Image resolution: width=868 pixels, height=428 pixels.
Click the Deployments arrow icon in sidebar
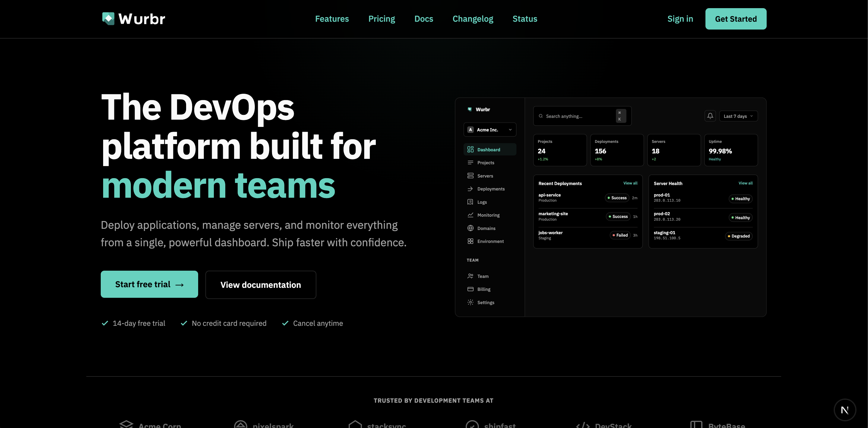pyautogui.click(x=470, y=189)
